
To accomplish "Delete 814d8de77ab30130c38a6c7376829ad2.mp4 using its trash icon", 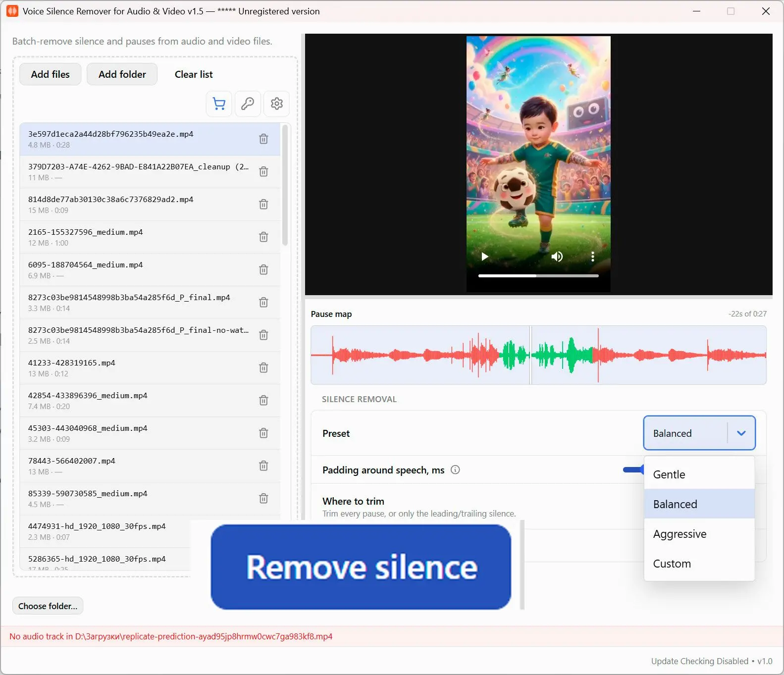I will click(x=263, y=204).
